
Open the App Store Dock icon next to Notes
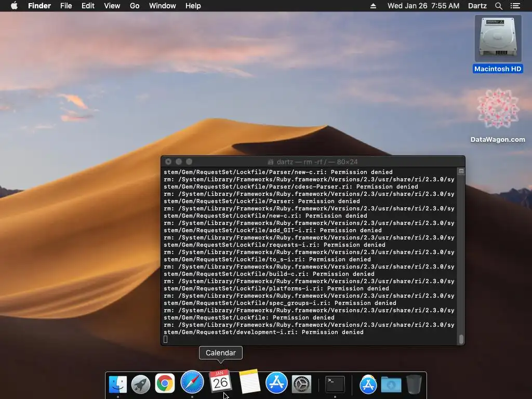pos(276,383)
